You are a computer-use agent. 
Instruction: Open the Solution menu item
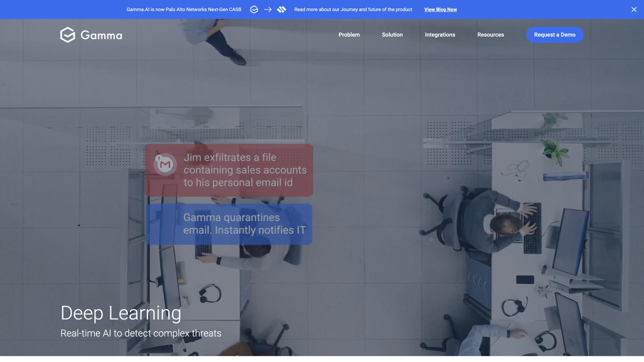(x=392, y=35)
